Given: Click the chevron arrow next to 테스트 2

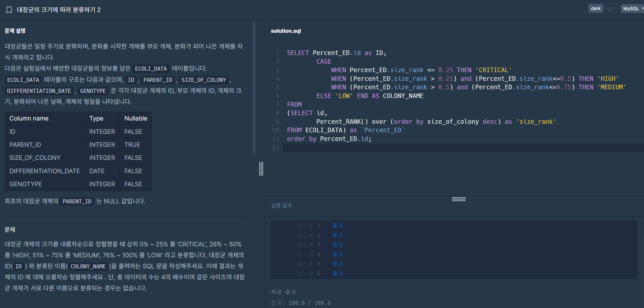Looking at the screenshot, I should click(325, 235).
